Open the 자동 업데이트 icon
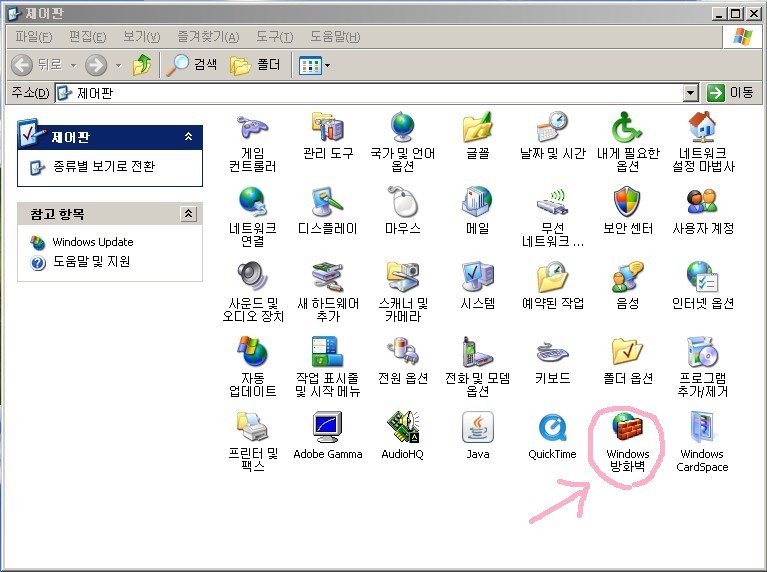 click(x=252, y=351)
